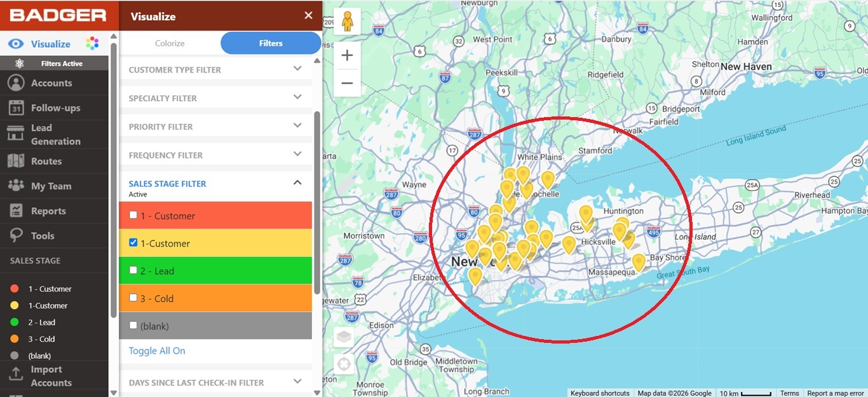The height and width of the screenshot is (397, 868).
Task: Open the map Terms link
Action: click(x=790, y=393)
